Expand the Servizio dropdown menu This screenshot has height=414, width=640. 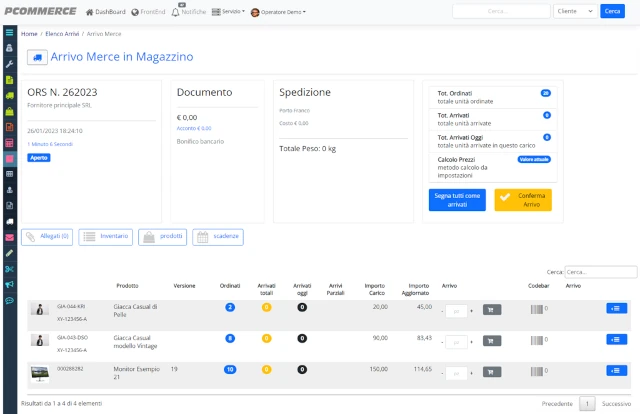[x=229, y=12]
